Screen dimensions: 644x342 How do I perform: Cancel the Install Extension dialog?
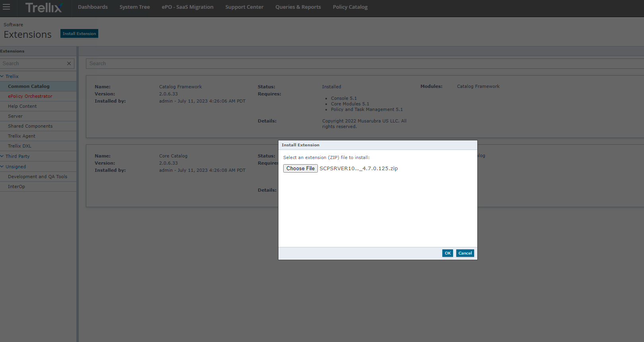[x=465, y=253]
